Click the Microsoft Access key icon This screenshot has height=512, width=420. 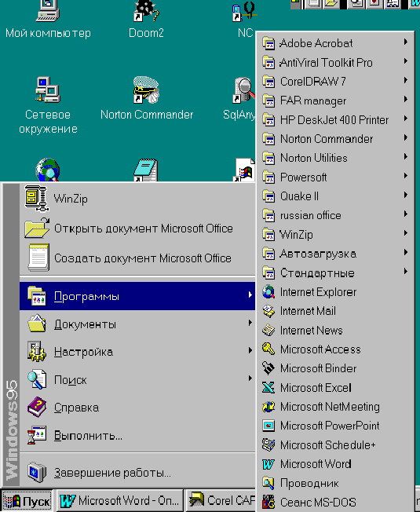click(x=268, y=349)
